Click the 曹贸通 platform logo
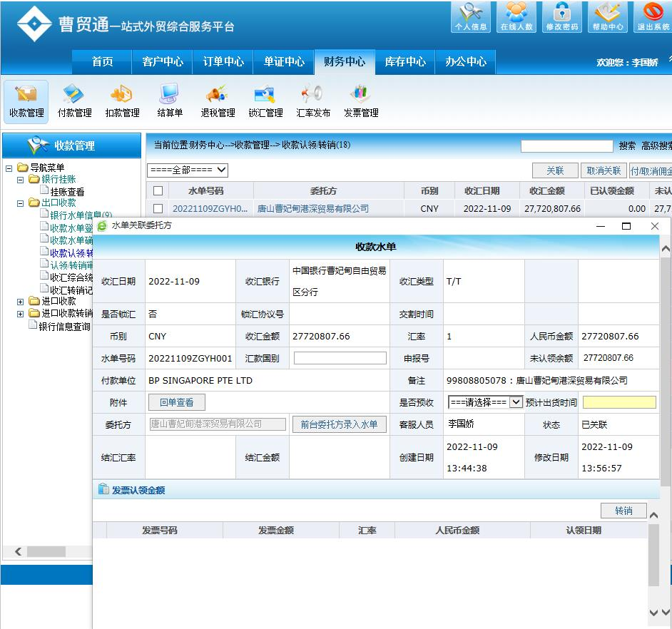The height and width of the screenshot is (629, 672). [x=34, y=24]
